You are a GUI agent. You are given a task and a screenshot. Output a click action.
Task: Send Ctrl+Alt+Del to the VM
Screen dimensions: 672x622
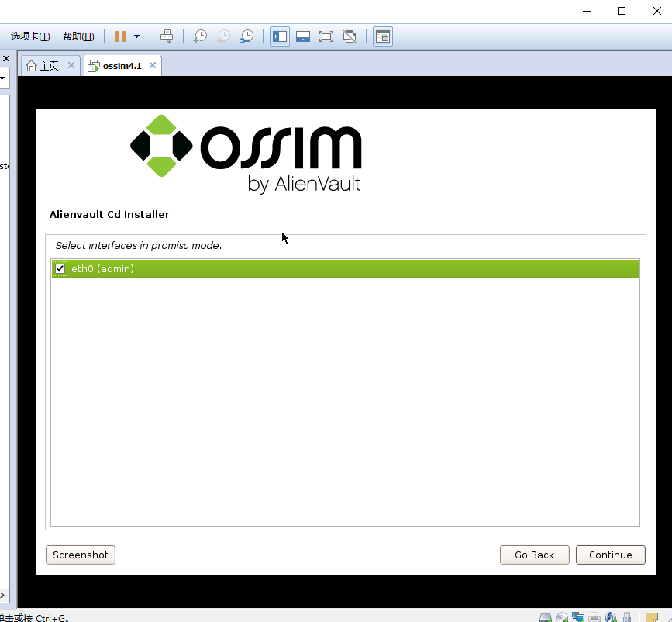pyautogui.click(x=167, y=36)
